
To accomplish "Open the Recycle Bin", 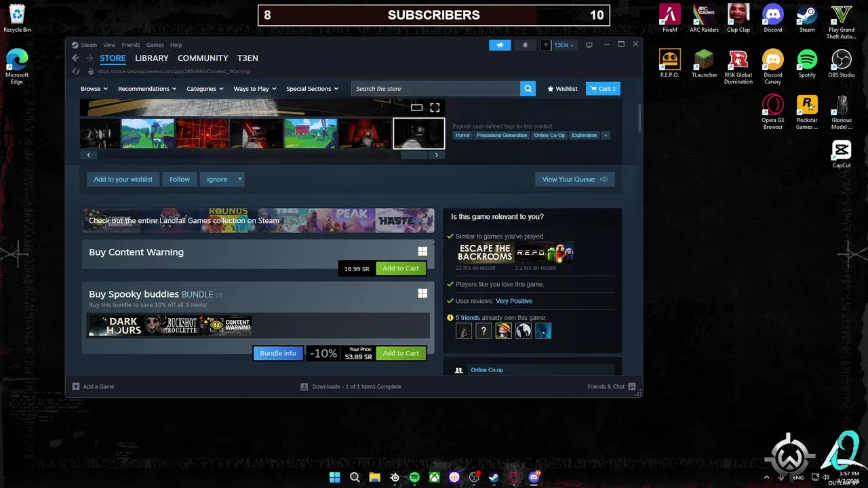I will [17, 19].
